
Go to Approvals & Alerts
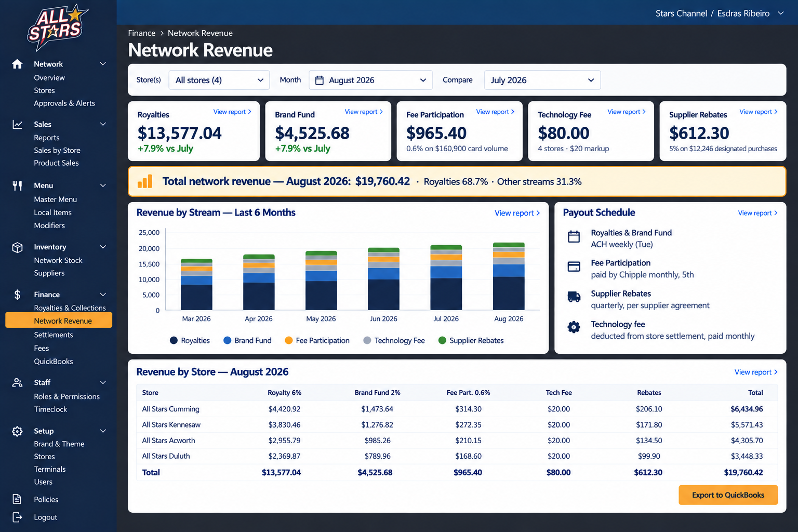click(64, 103)
